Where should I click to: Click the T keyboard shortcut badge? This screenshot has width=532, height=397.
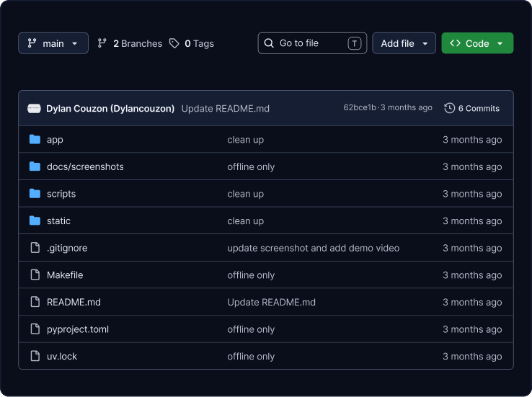[x=354, y=43]
